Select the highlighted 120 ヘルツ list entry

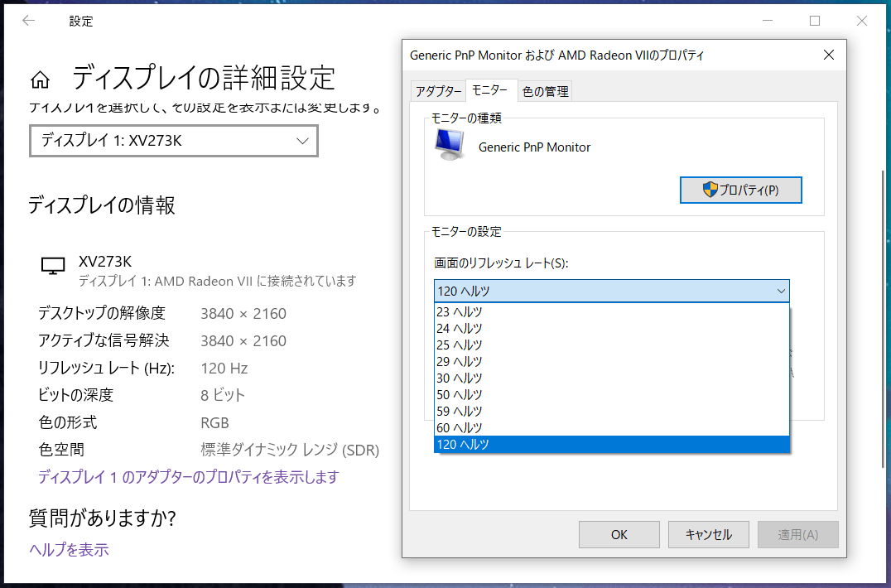click(611, 444)
